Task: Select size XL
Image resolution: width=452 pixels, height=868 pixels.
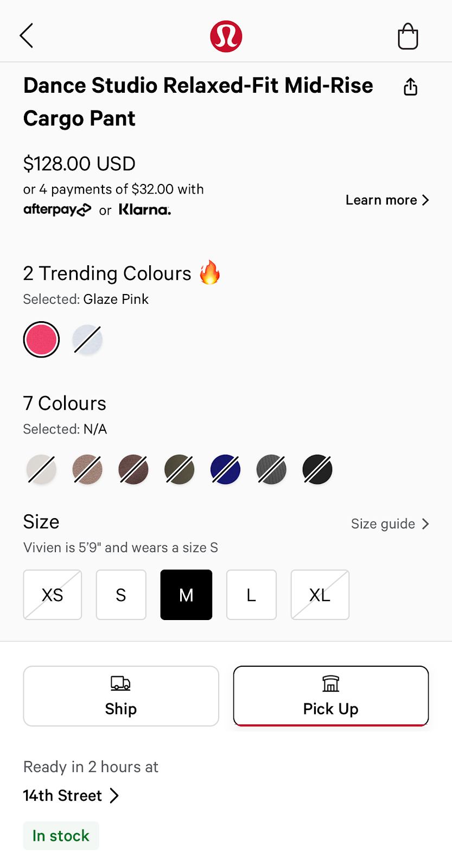Action: click(x=320, y=595)
